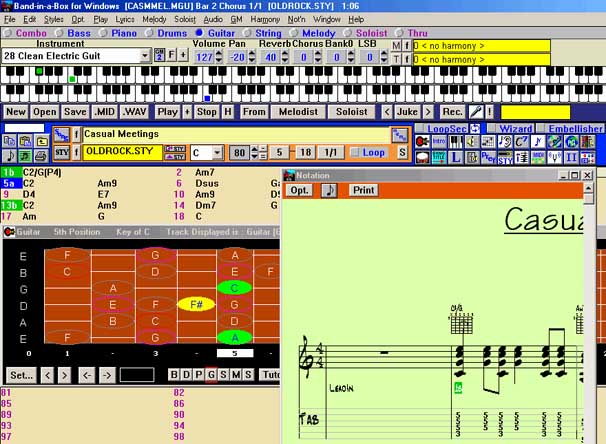The height and width of the screenshot is (444, 606).
Task: Select the String radio button
Action: click(x=247, y=33)
